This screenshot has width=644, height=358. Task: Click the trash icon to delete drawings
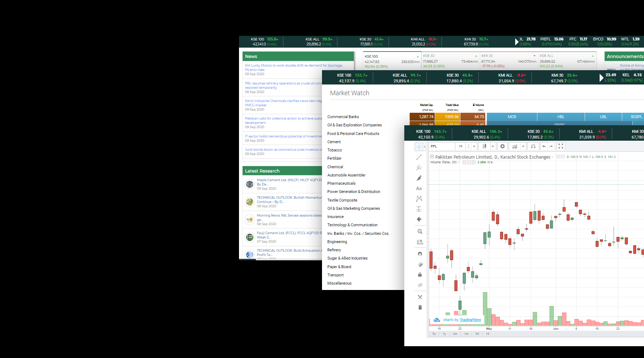point(420,308)
